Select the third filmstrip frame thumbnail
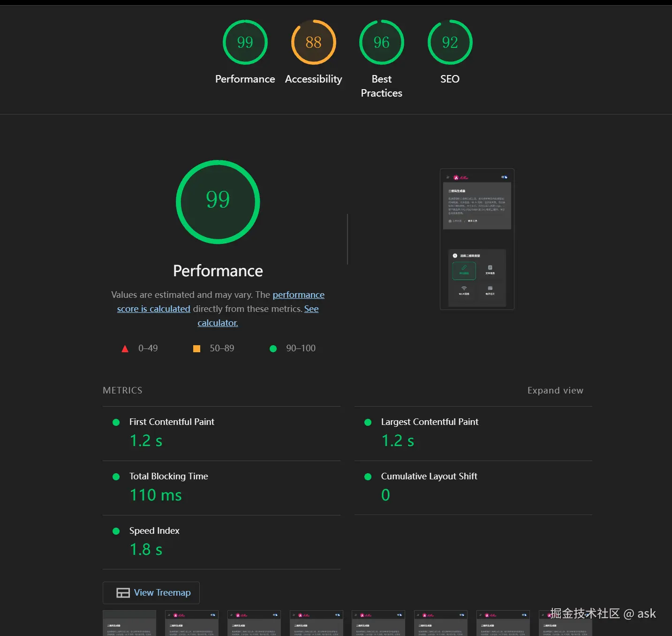The width and height of the screenshot is (672, 636). (254, 623)
